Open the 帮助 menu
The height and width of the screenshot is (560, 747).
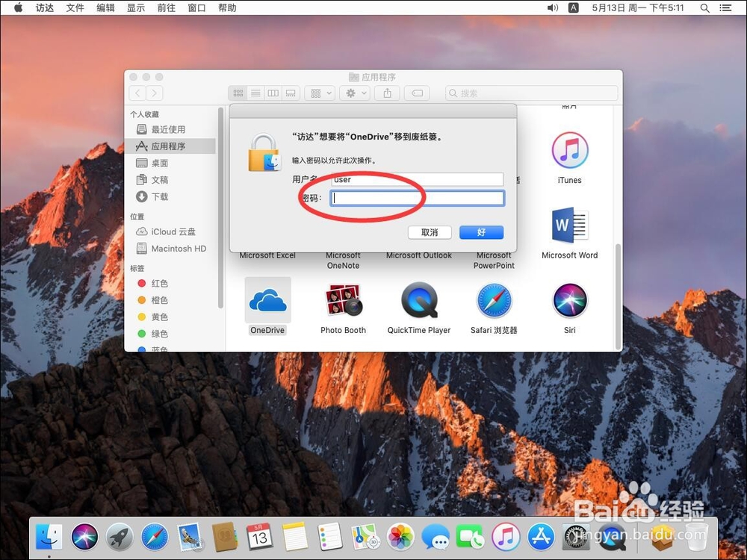[227, 7]
